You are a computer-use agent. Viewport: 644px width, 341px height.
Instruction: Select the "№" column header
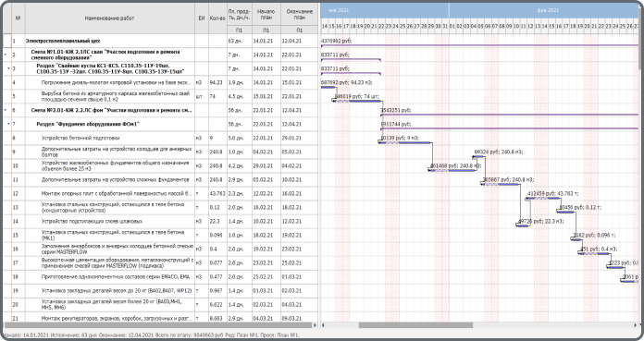[19, 18]
